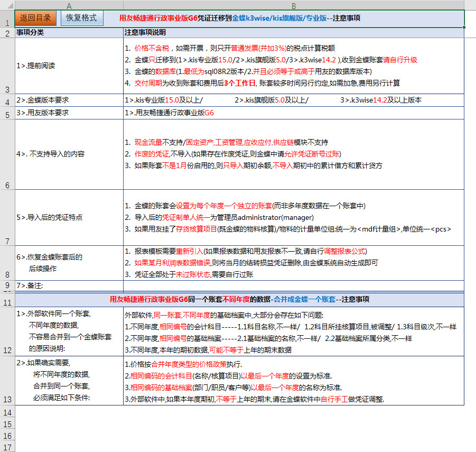Click the select-all corner of the sheet

[x=7, y=5]
